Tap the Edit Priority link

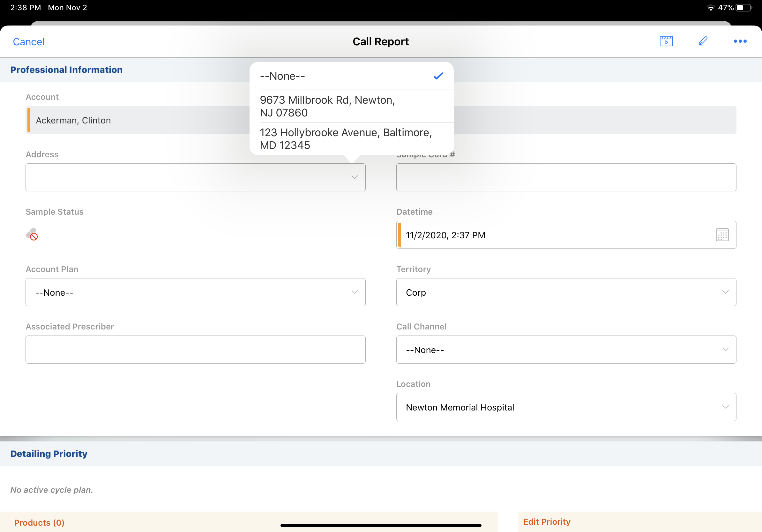click(547, 522)
